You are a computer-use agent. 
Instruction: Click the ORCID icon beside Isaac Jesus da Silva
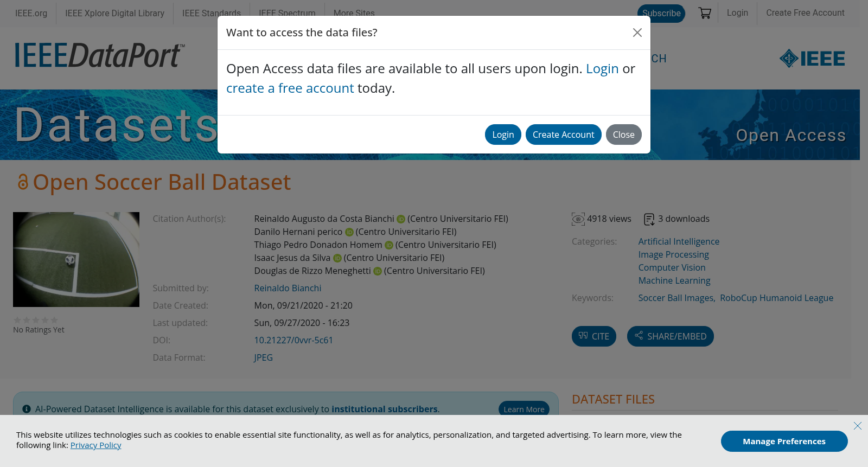tap(337, 258)
